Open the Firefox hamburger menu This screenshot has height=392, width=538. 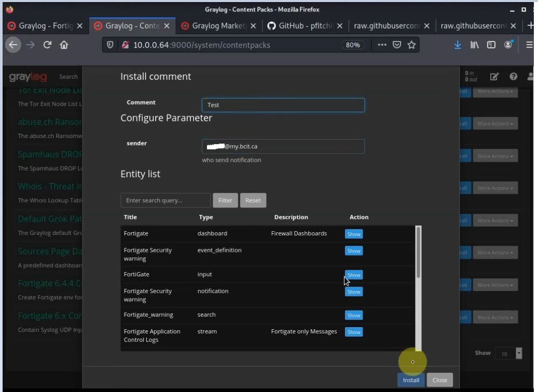pyautogui.click(x=529, y=45)
